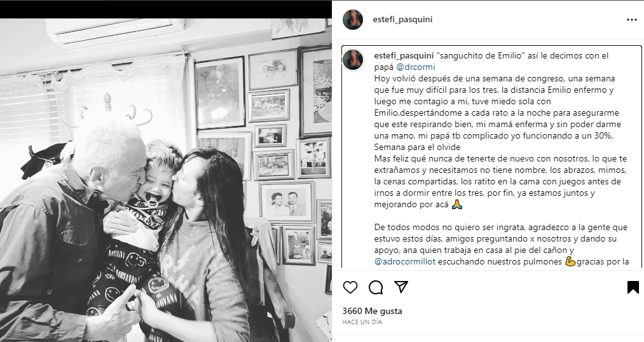
Task: Open the three-dot more options menu
Action: point(632,20)
